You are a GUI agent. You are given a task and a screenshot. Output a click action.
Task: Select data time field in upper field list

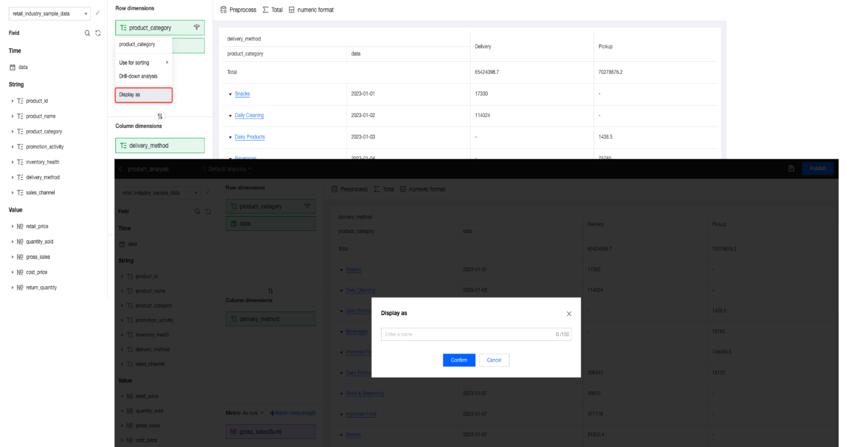pos(23,67)
